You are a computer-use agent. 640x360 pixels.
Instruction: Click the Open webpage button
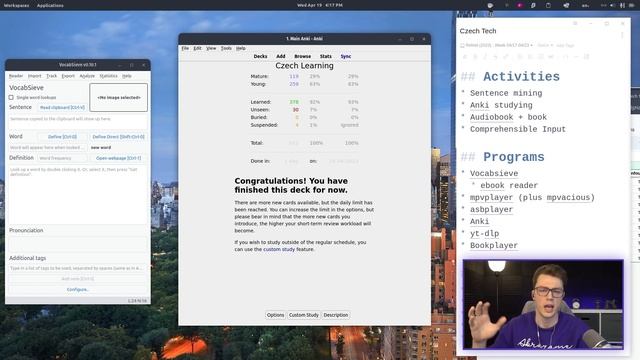(118, 158)
